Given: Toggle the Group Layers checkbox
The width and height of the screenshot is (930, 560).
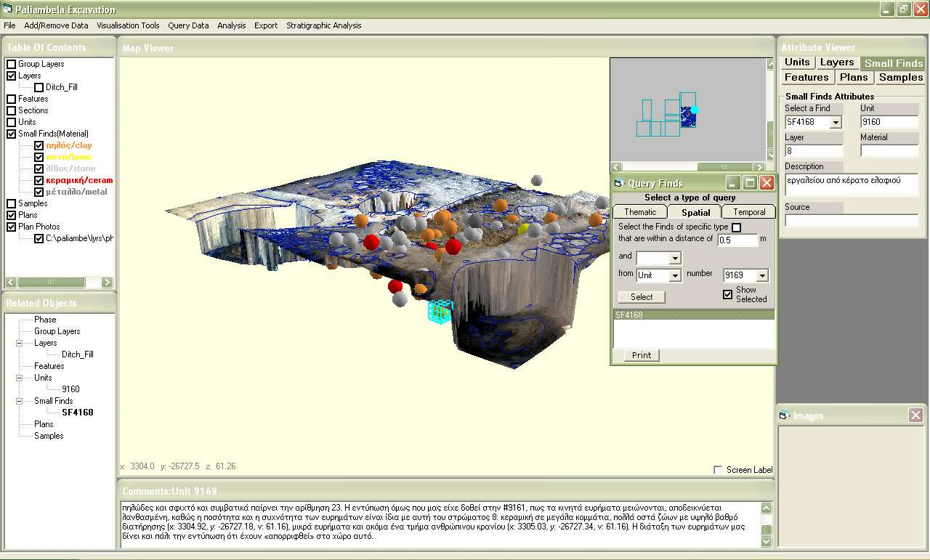Looking at the screenshot, I should tap(11, 64).
